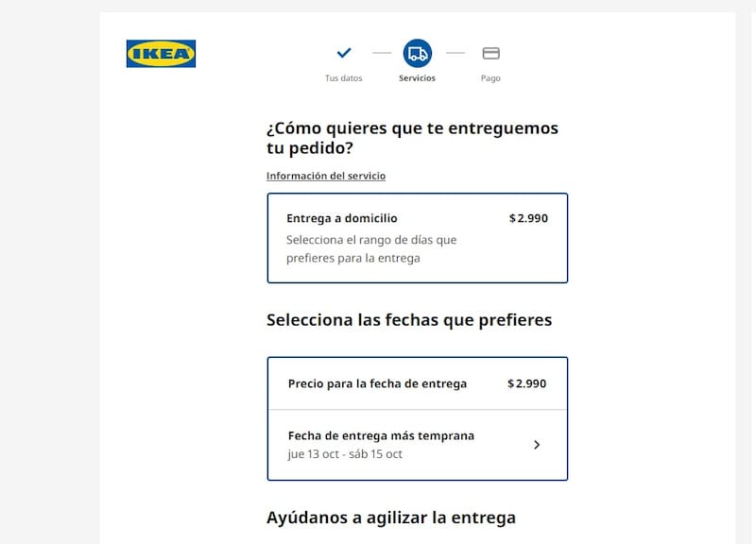The height and width of the screenshot is (544, 756).
Task: Click the Selecciona las fechas que prefieres heading
Action: [409, 320]
